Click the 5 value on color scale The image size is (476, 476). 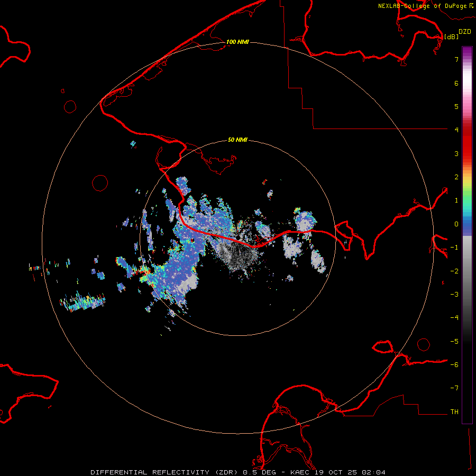click(456, 106)
